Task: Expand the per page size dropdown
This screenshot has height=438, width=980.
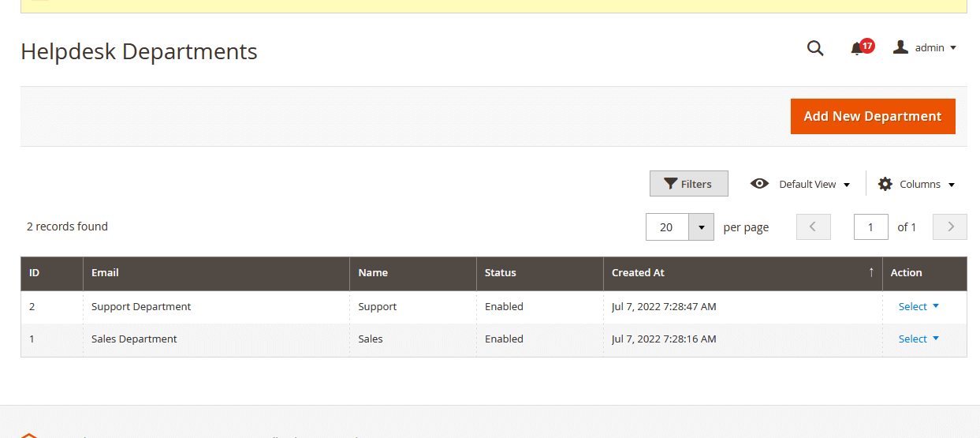Action: pos(701,227)
